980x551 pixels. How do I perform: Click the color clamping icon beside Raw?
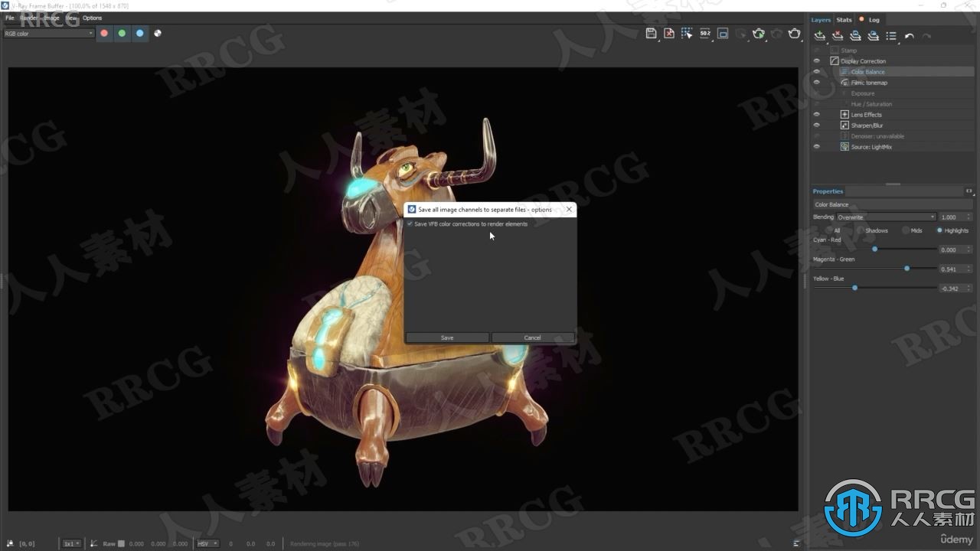94,543
